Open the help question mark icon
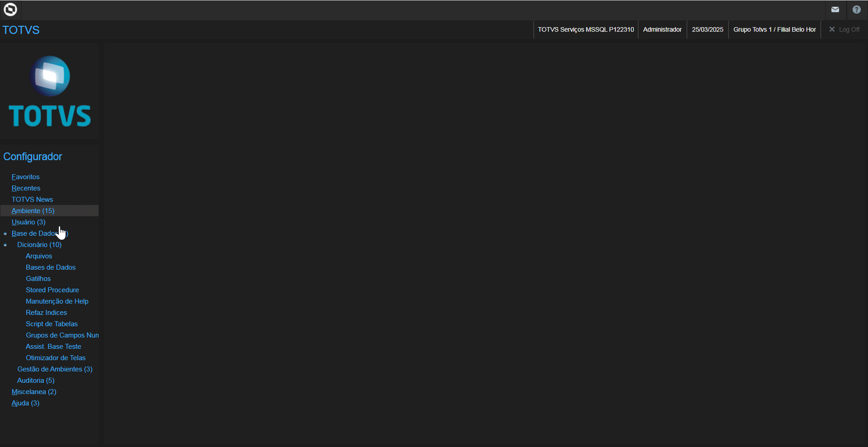 (857, 10)
